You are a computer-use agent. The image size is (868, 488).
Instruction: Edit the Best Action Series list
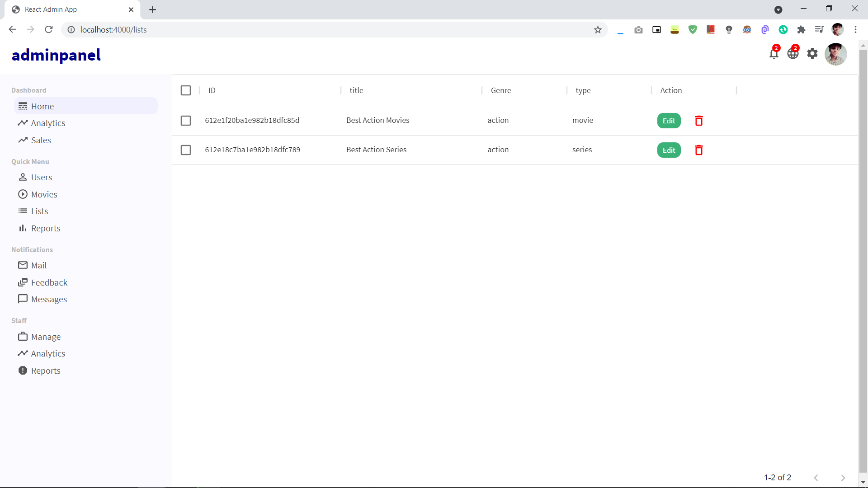(669, 150)
